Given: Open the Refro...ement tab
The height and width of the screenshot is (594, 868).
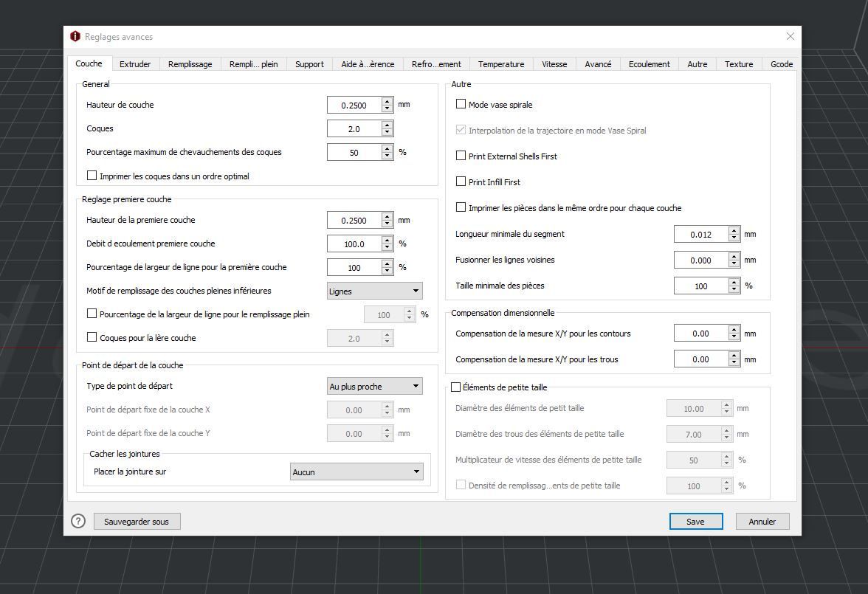Looking at the screenshot, I should pos(436,64).
